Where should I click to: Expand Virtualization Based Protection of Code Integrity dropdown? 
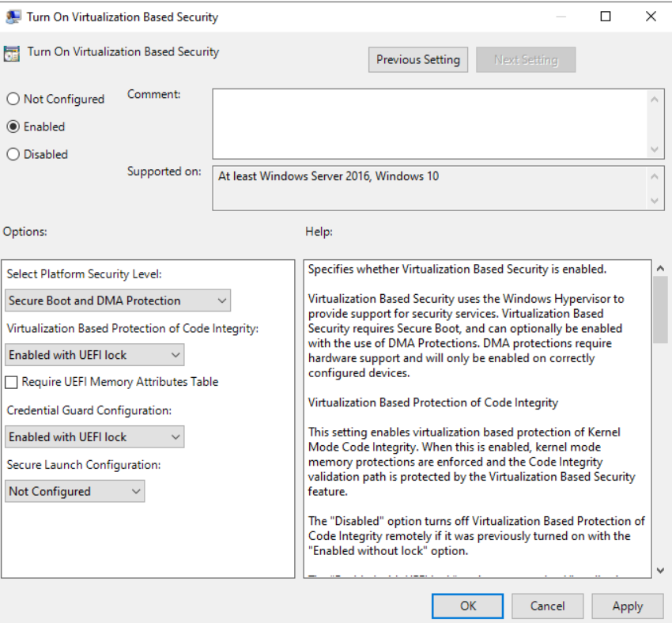(x=95, y=355)
